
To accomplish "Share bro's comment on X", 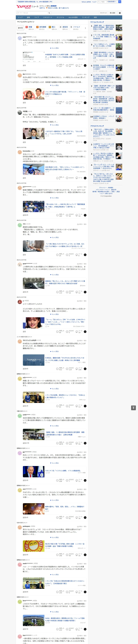I will click(85, 629).
